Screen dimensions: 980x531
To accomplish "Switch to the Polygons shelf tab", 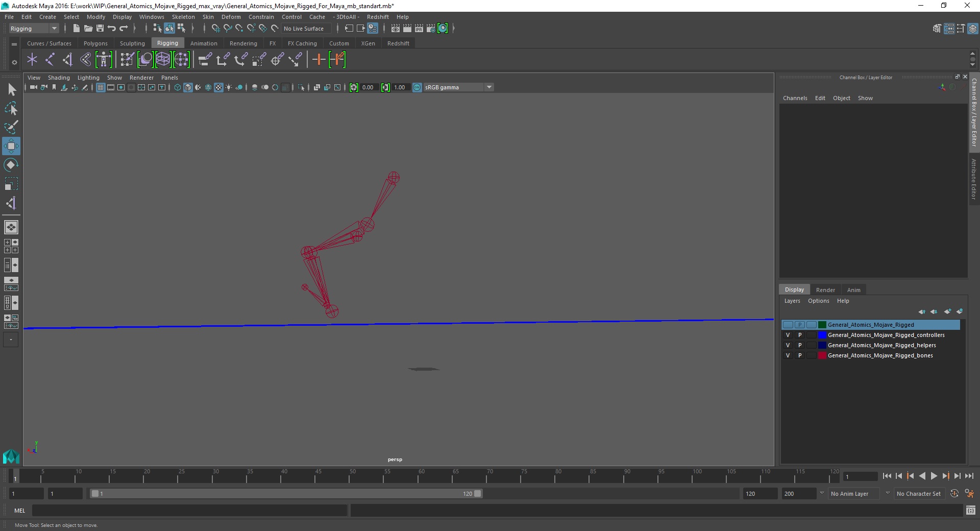I will pos(95,43).
